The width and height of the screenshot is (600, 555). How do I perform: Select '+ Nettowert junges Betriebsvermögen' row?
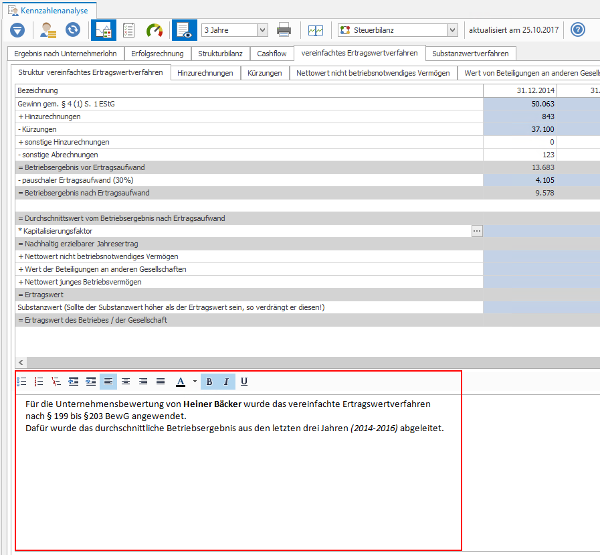click(x=249, y=282)
